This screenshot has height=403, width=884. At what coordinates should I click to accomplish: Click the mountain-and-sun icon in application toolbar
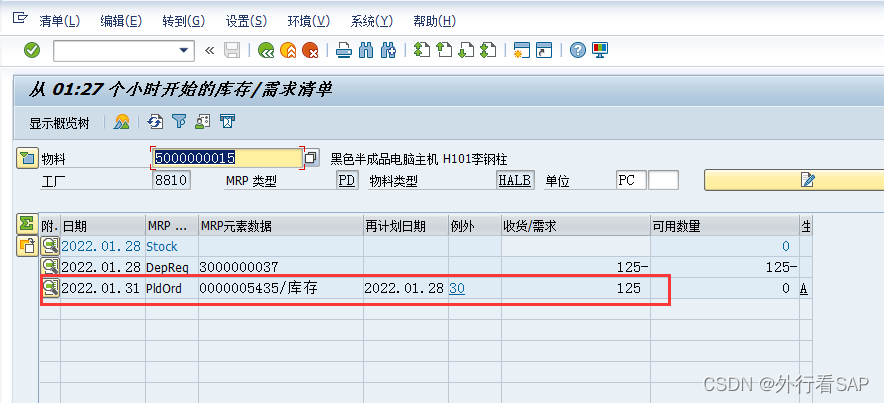[x=121, y=122]
